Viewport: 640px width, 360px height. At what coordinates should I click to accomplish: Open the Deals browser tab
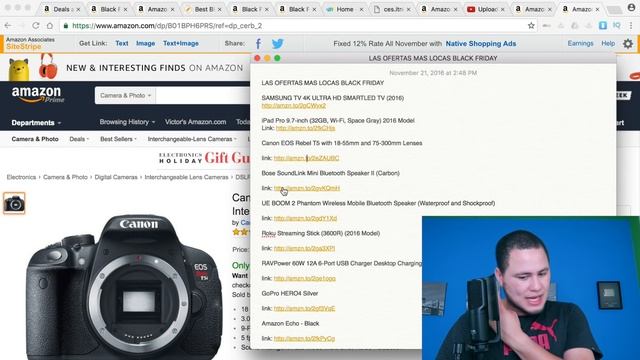click(61, 9)
